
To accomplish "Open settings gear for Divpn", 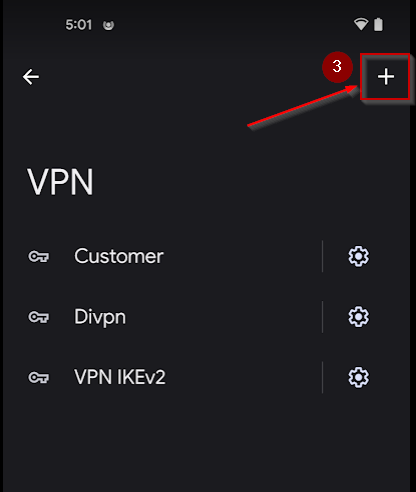I will (358, 317).
